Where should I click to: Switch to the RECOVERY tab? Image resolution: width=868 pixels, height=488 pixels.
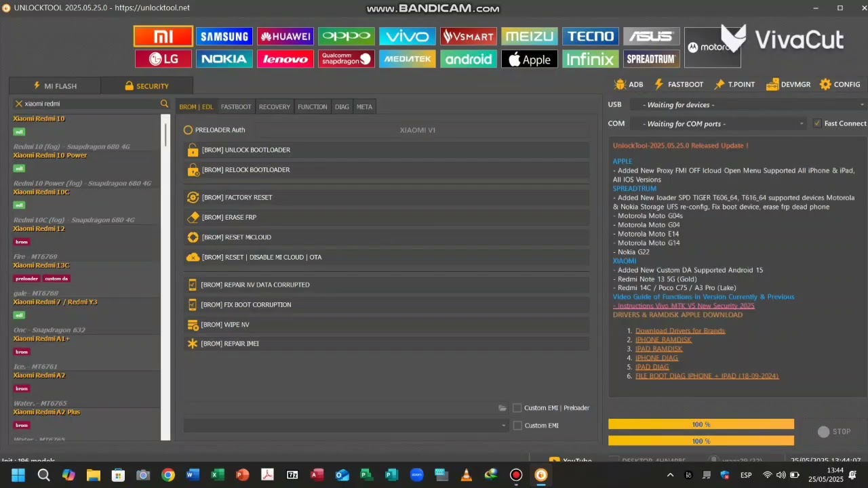pyautogui.click(x=275, y=107)
